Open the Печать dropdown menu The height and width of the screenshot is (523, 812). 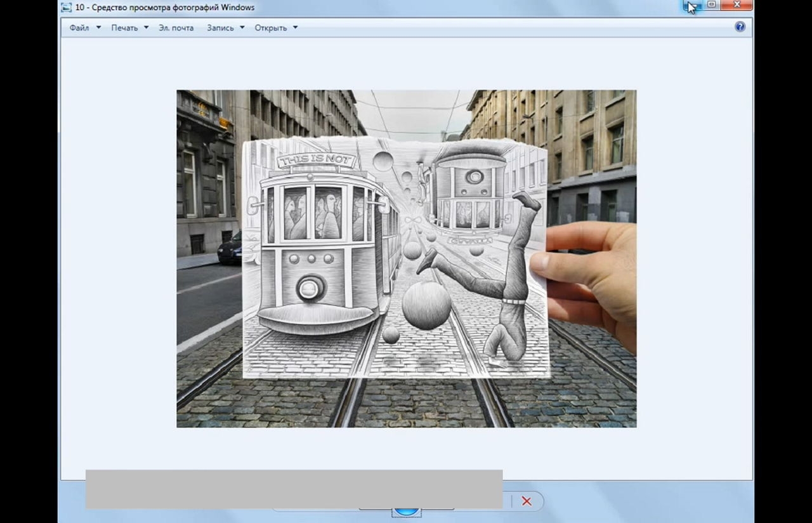click(129, 28)
